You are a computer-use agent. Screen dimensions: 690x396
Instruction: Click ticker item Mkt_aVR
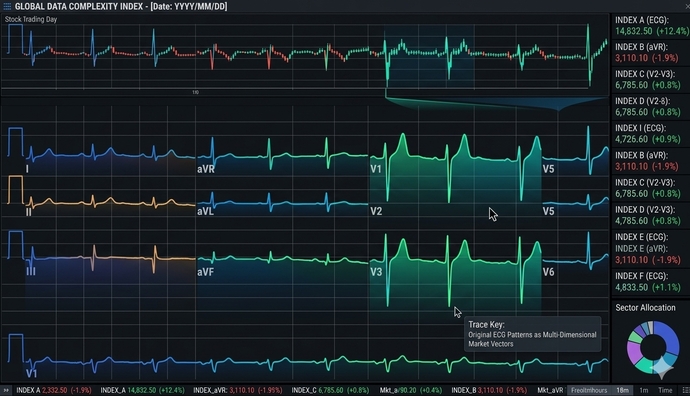point(550,390)
